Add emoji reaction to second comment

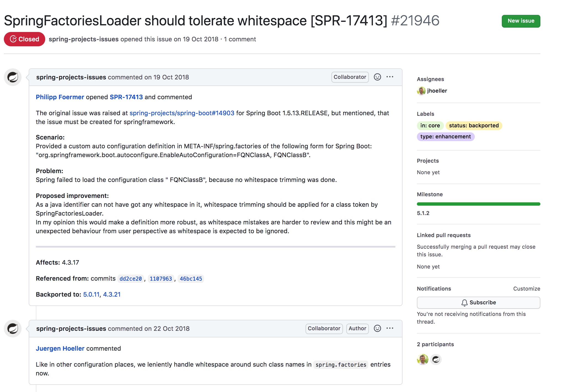(x=377, y=328)
